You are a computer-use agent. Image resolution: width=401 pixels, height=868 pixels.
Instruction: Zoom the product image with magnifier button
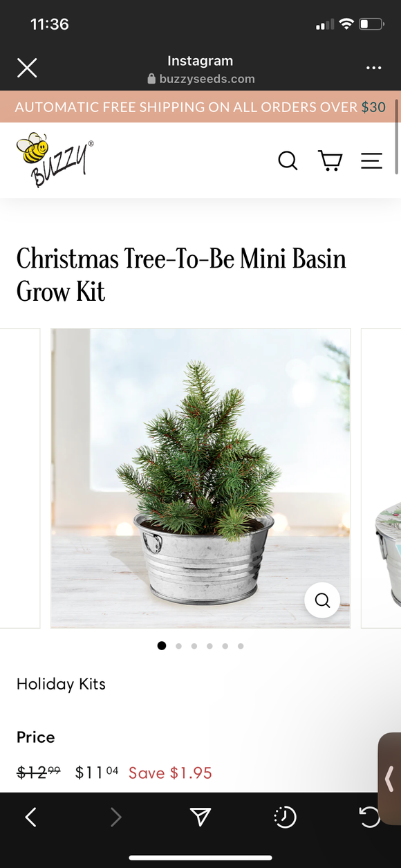pos(322,600)
